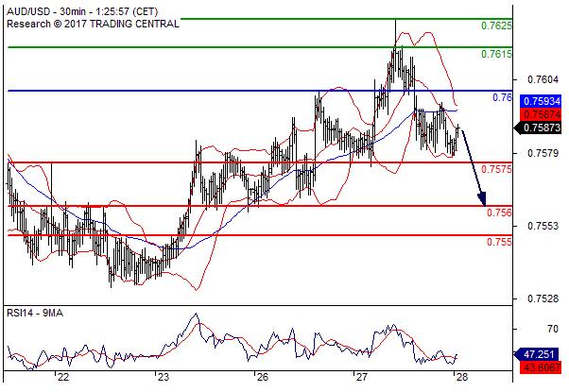
Task: Click the red 0.75874 price tag
Action: (541, 114)
